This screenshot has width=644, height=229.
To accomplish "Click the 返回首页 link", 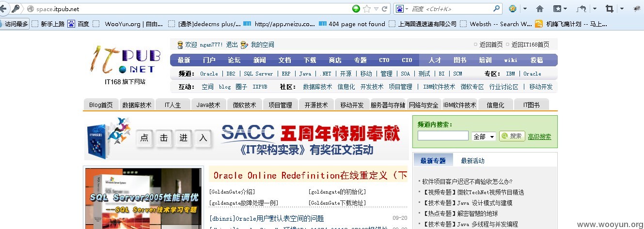I will pyautogui.click(x=491, y=45).
